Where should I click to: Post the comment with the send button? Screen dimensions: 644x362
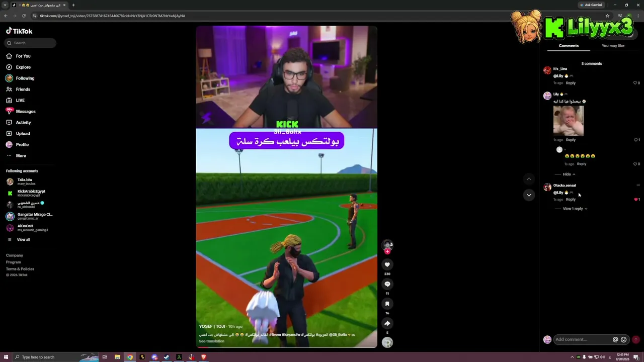[636, 339]
